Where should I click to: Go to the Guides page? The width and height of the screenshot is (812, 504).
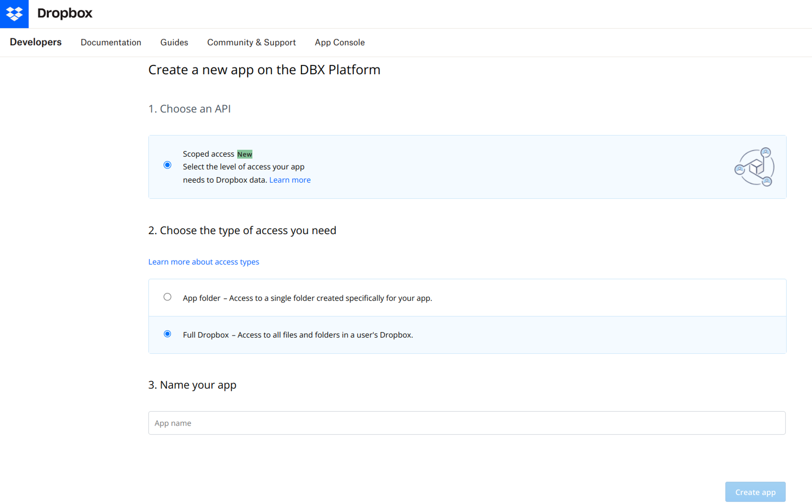[x=174, y=42]
